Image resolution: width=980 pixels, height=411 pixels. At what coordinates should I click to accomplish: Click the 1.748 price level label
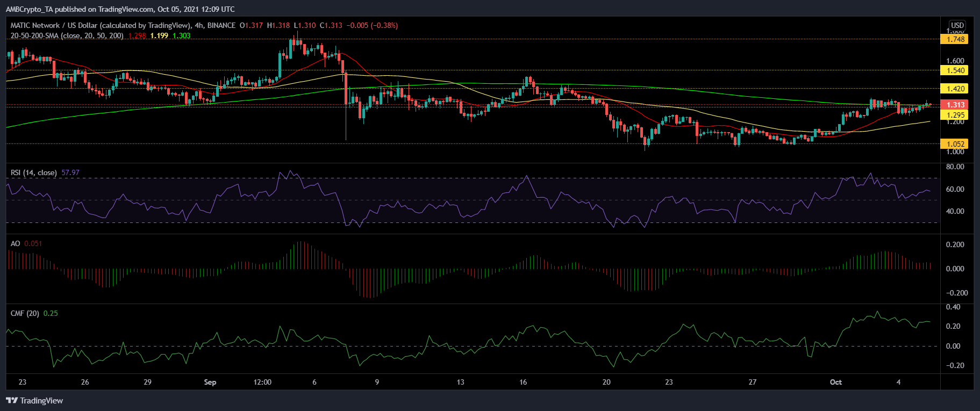tap(954, 39)
